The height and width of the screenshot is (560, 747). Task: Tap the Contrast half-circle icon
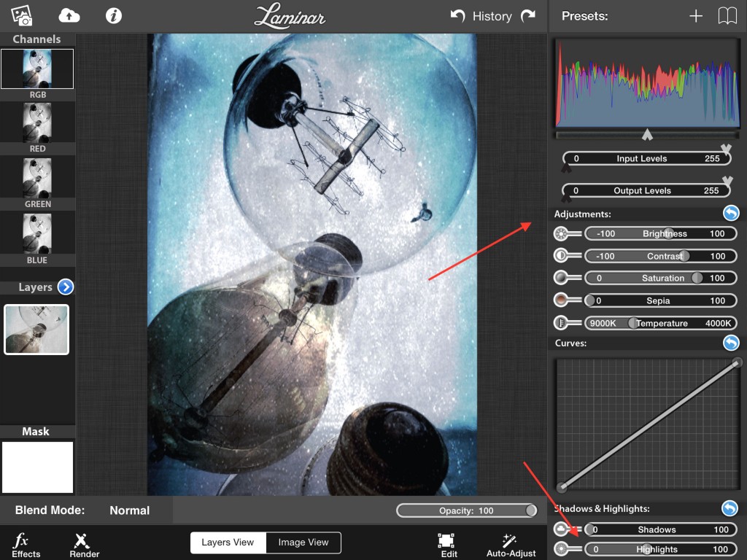coord(561,256)
